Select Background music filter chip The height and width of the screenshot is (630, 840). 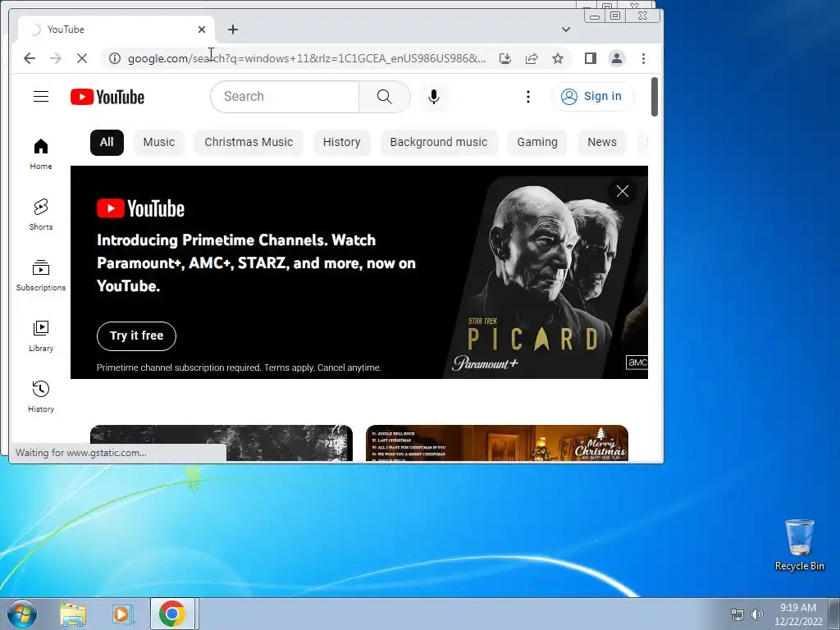439,143
